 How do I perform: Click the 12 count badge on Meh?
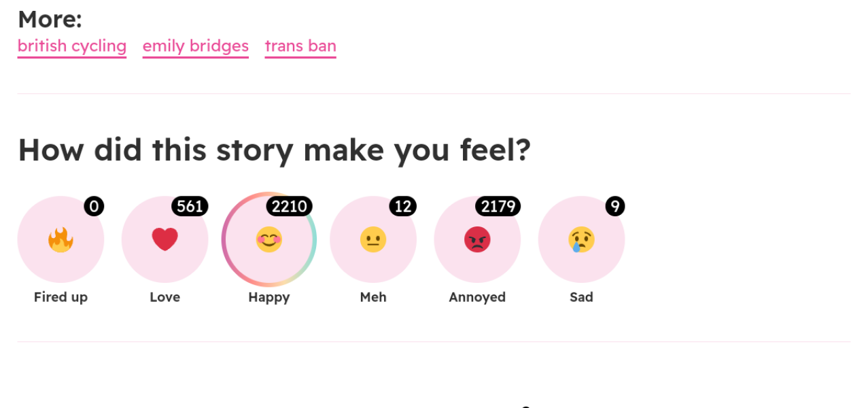click(x=402, y=206)
